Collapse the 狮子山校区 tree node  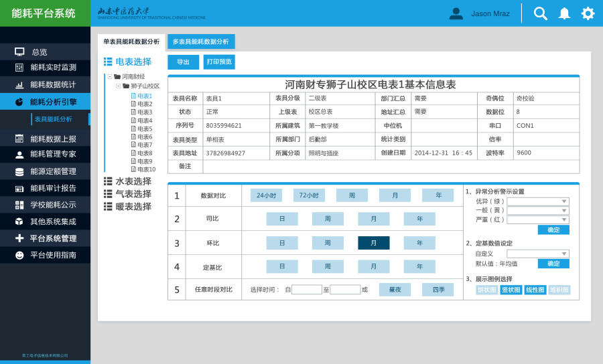pyautogui.click(x=118, y=86)
